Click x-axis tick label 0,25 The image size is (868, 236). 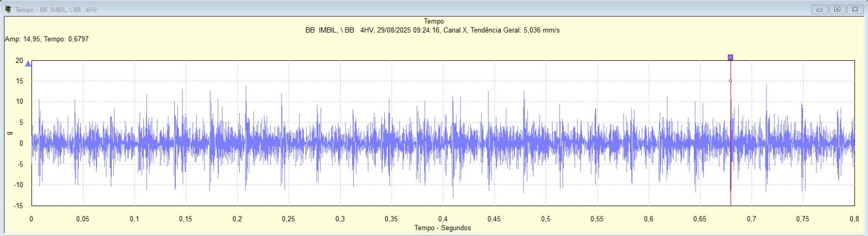(x=289, y=219)
